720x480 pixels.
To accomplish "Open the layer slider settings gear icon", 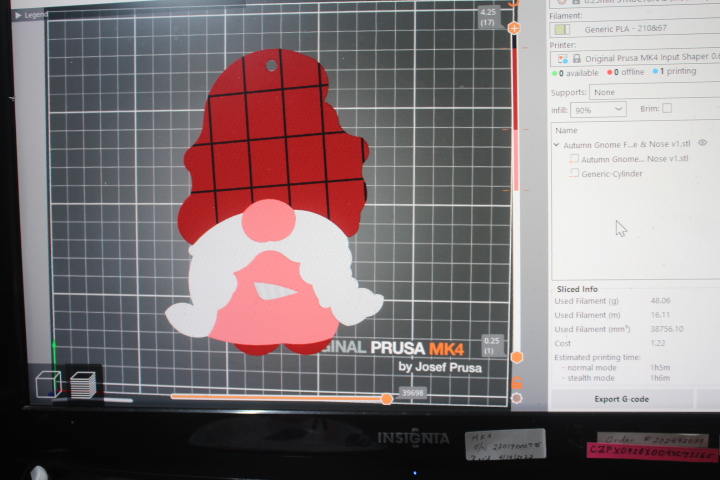I will coord(517,398).
